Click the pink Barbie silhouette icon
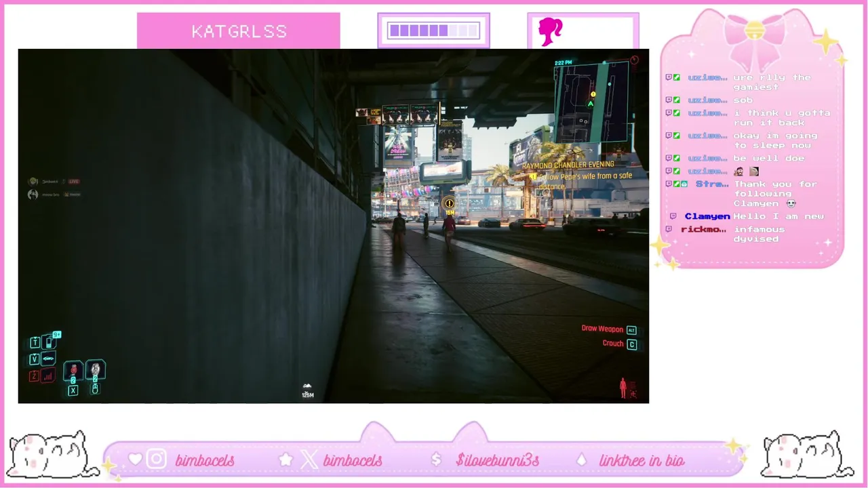 pyautogui.click(x=550, y=31)
